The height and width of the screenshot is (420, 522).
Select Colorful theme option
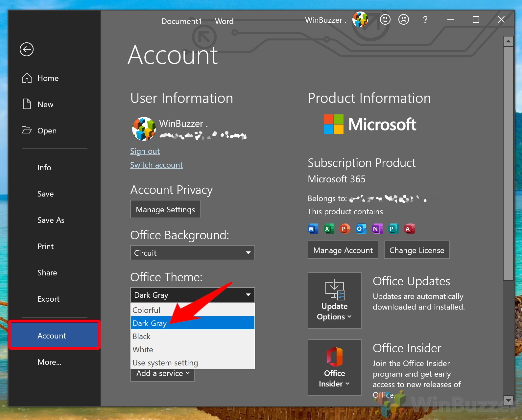pyautogui.click(x=193, y=310)
